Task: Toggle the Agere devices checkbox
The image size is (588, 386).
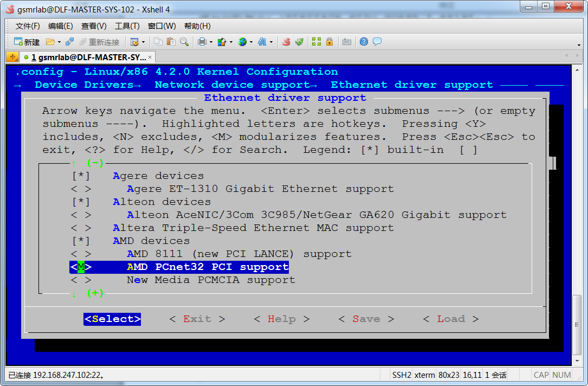Action: [x=81, y=176]
